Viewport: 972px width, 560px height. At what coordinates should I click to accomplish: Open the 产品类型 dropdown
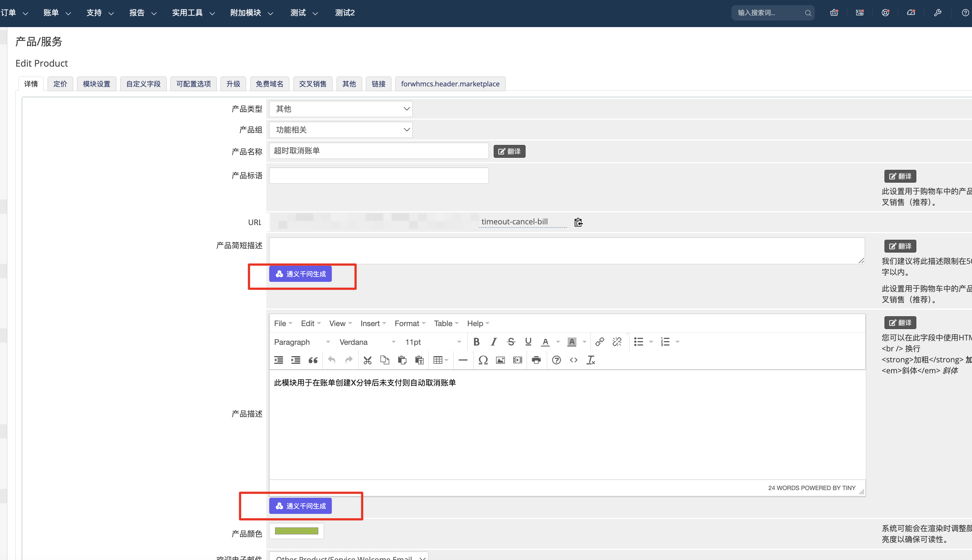[341, 109]
